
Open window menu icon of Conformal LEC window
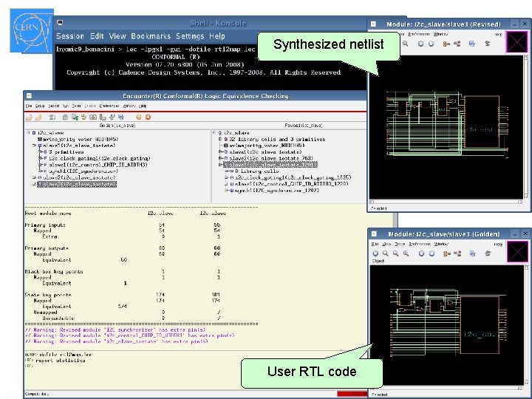click(29, 96)
